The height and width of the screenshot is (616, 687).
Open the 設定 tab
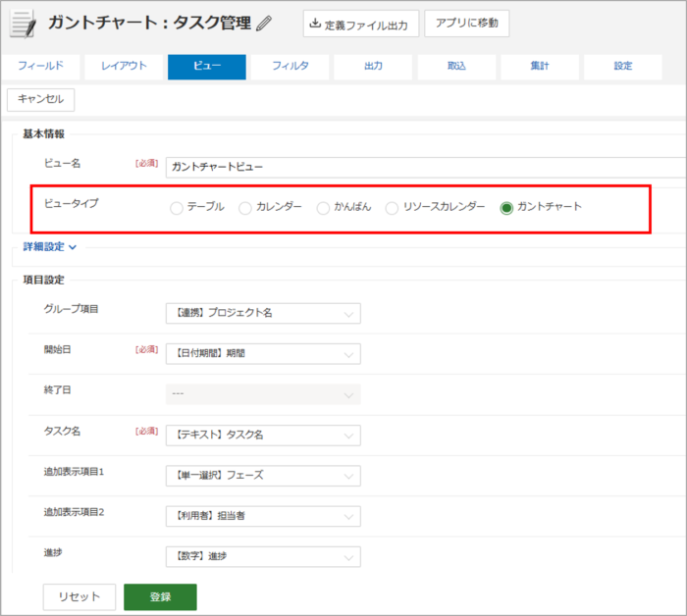click(623, 67)
